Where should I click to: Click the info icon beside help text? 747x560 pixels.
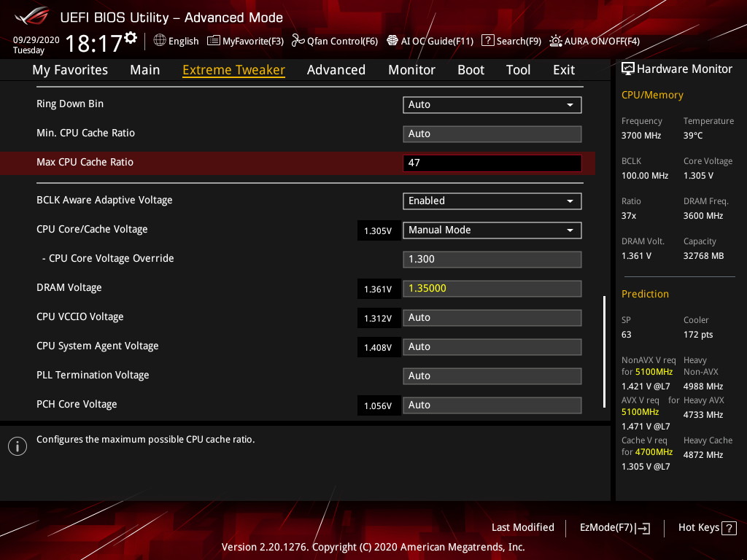pyautogui.click(x=18, y=446)
